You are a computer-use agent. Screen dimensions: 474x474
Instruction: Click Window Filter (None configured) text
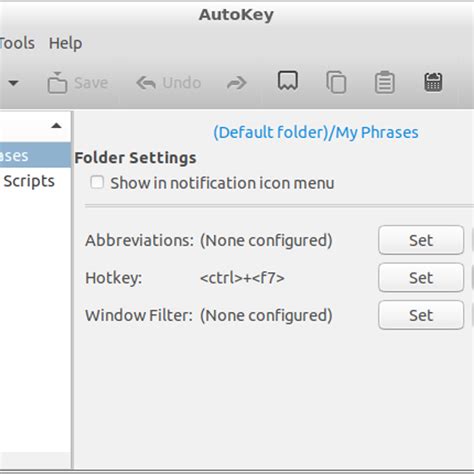[266, 315]
